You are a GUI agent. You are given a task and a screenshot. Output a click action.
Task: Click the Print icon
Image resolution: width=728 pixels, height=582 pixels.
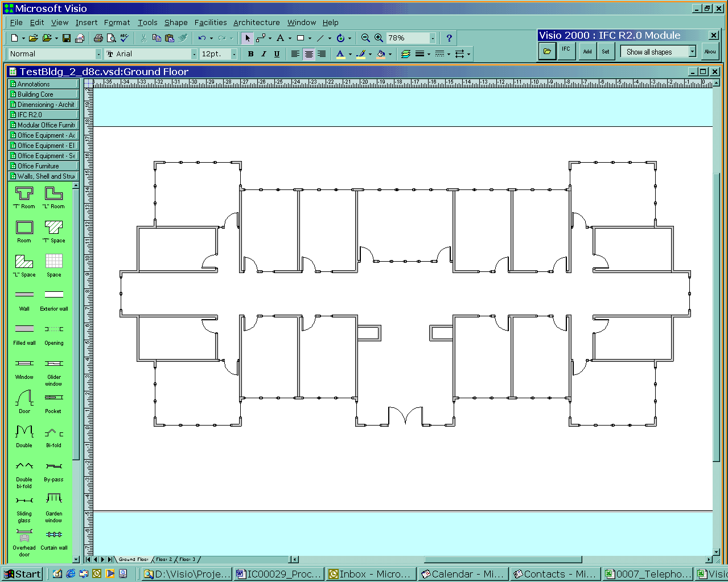[98, 38]
